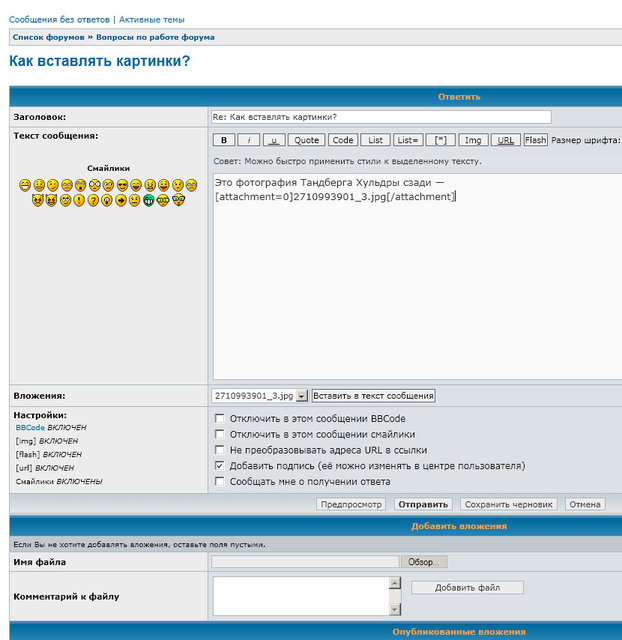The height and width of the screenshot is (640, 622).
Task: Insert the plain smile smiley
Action: click(39, 185)
